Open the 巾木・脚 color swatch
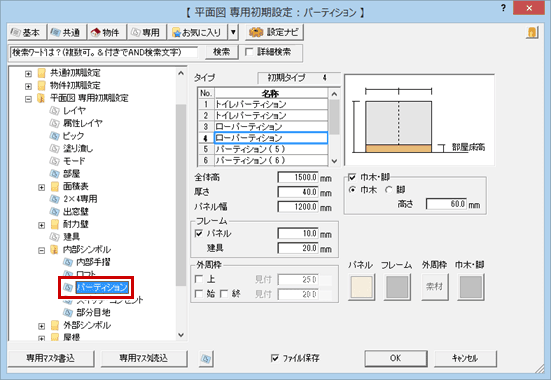 (471, 287)
